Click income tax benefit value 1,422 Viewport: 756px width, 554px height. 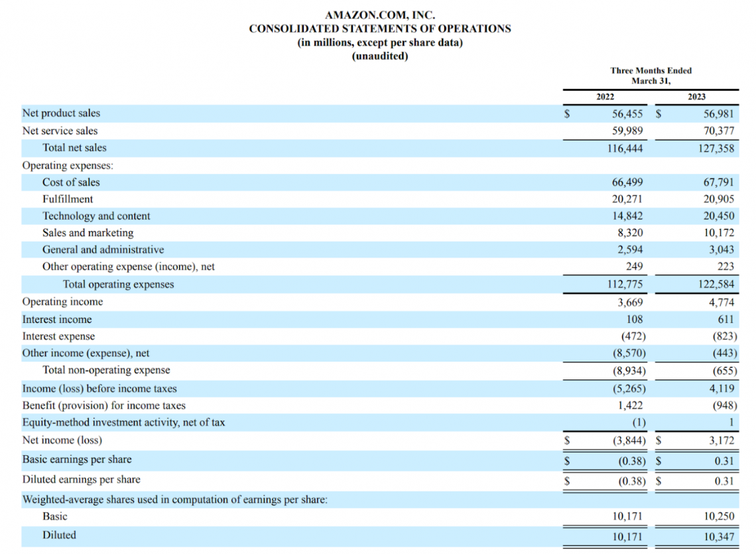pyautogui.click(x=630, y=406)
